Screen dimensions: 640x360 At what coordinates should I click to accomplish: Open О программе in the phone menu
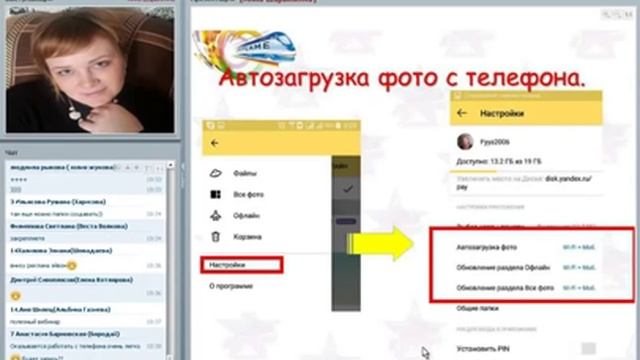point(231,286)
